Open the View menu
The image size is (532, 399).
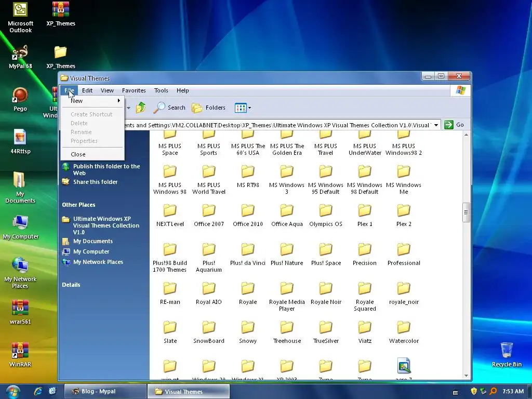click(107, 90)
